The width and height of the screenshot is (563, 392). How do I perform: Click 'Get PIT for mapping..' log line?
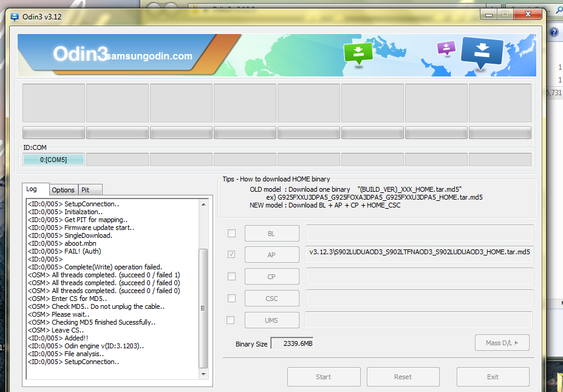pos(78,220)
